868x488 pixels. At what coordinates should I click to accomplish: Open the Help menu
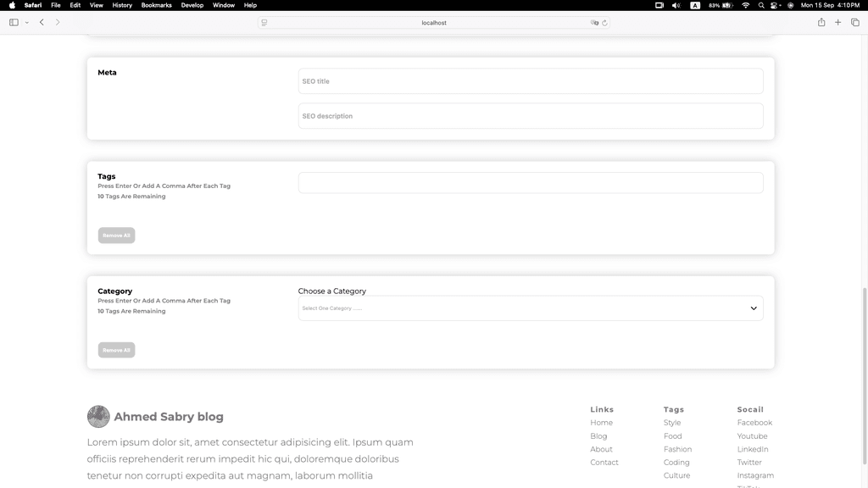[x=250, y=5]
